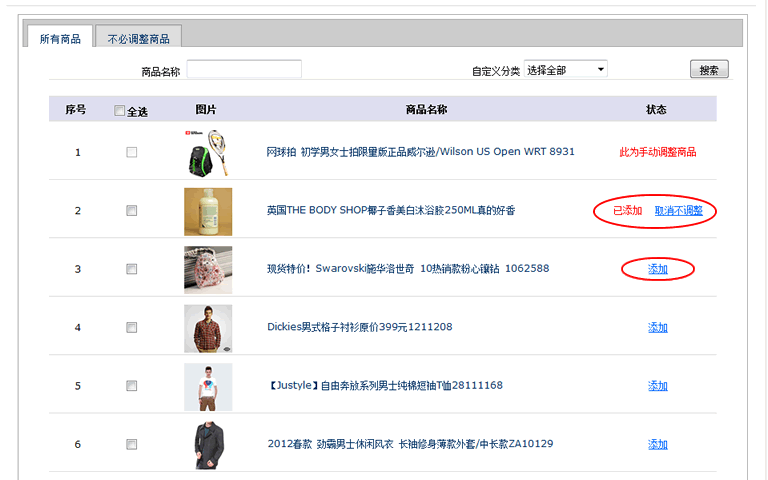Focus the 商品名称 search input field
The width and height of the screenshot is (768, 480).
click(x=244, y=69)
